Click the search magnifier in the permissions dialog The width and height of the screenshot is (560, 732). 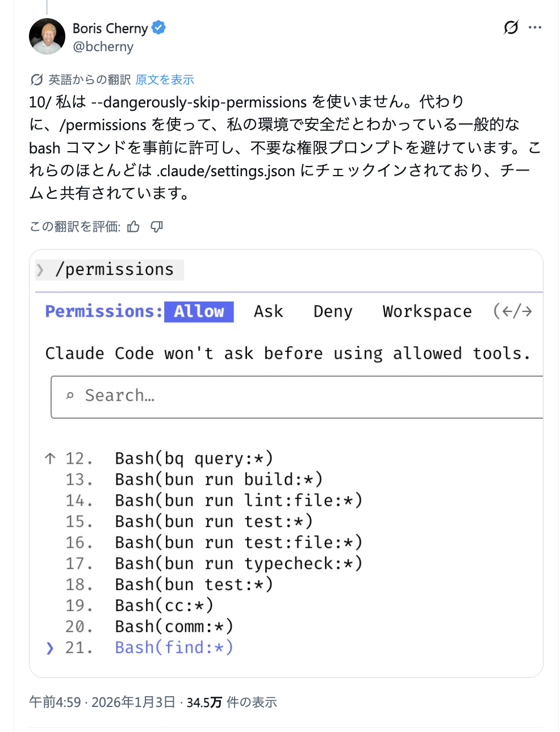tap(70, 395)
